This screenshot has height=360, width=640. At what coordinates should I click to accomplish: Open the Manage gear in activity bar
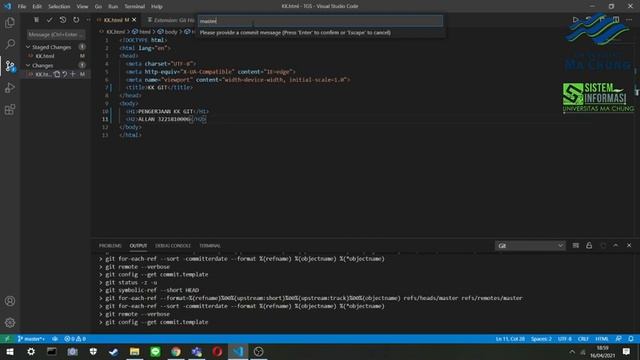point(10,323)
